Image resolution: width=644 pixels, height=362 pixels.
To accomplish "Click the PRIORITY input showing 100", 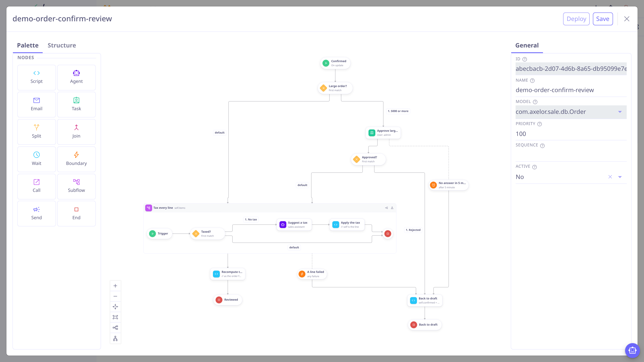I will [x=571, y=134].
